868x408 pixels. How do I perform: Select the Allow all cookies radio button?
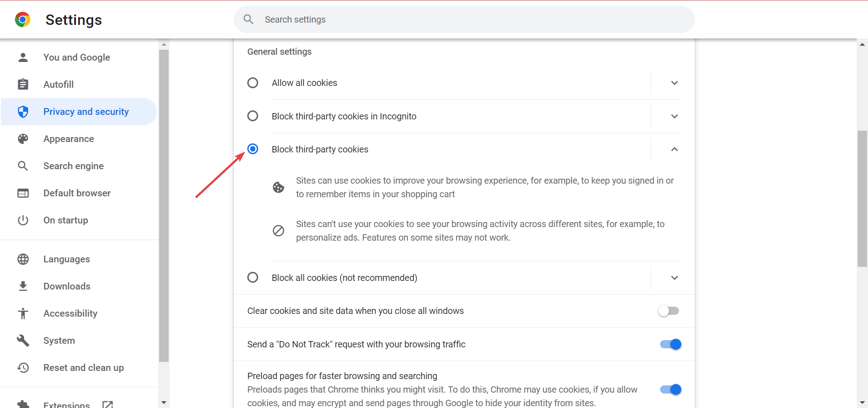click(253, 83)
